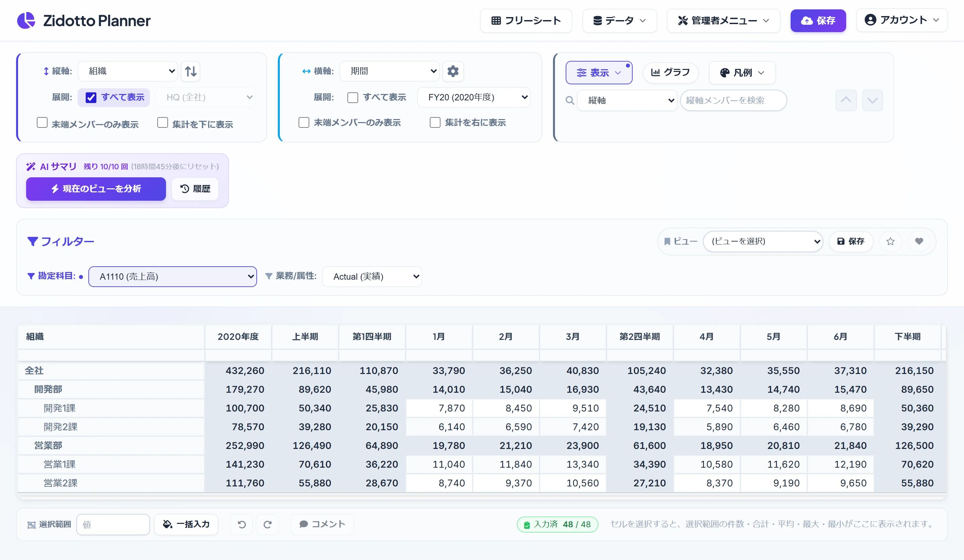Open the (ビューを選択) dropdown
Screen dimensions: 964x560
pos(763,241)
